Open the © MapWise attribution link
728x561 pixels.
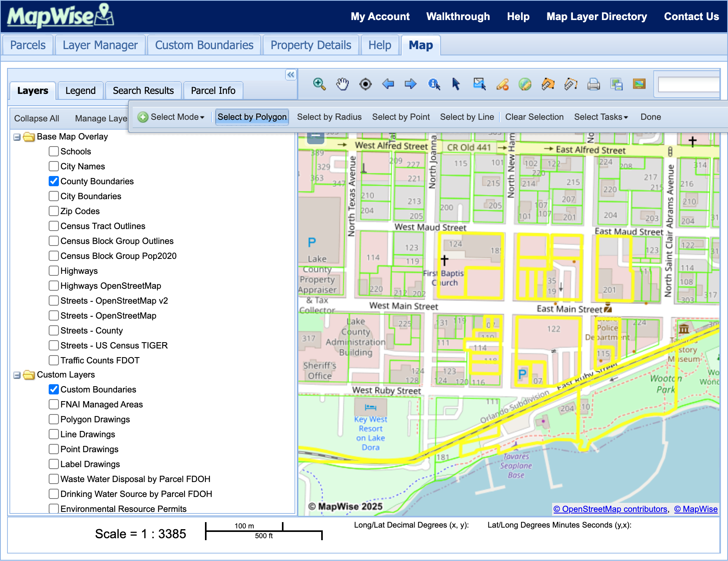[x=696, y=509]
